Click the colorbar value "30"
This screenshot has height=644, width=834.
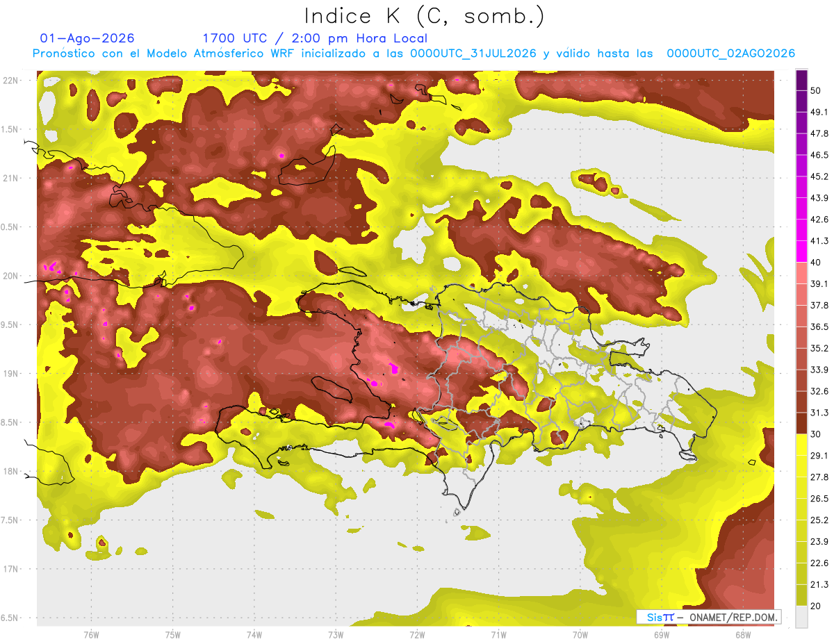[816, 434]
